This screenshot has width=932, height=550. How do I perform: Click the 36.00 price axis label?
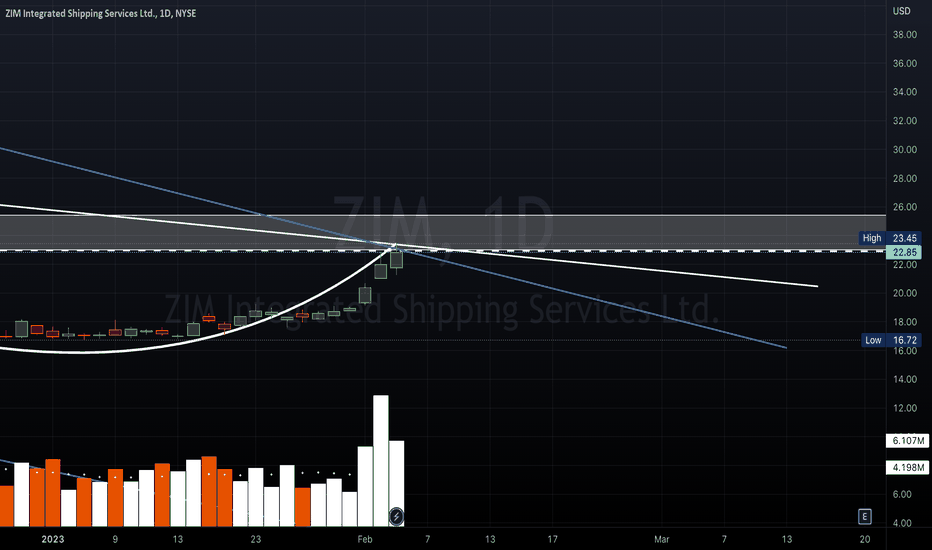(904, 63)
